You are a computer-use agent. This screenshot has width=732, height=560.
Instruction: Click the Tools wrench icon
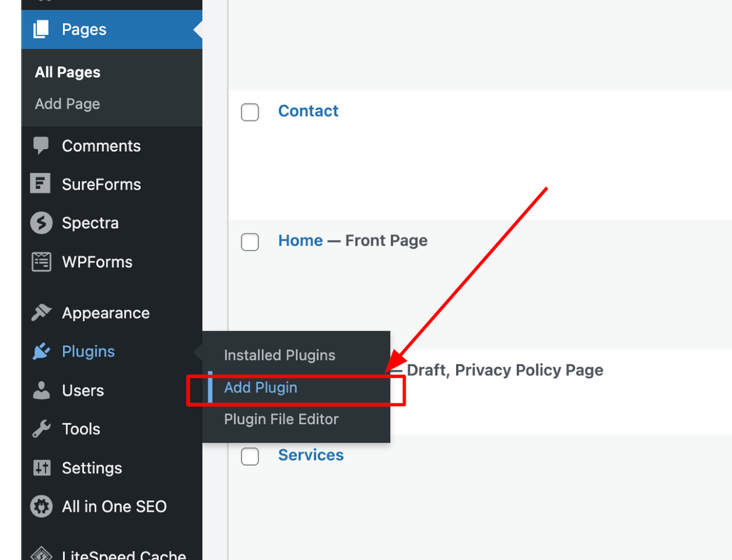41,429
